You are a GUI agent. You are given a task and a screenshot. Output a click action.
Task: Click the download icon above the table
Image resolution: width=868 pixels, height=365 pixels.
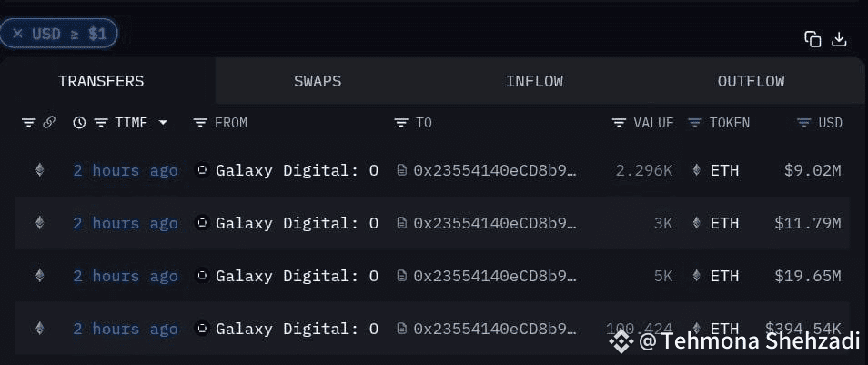click(840, 38)
